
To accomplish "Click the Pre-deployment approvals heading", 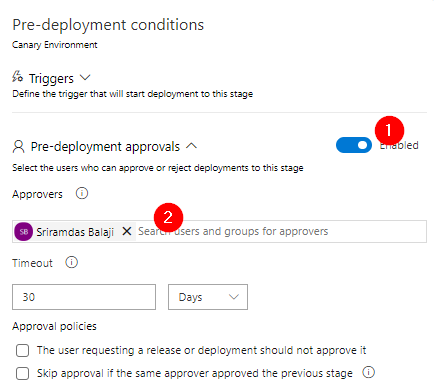I will (105, 147).
